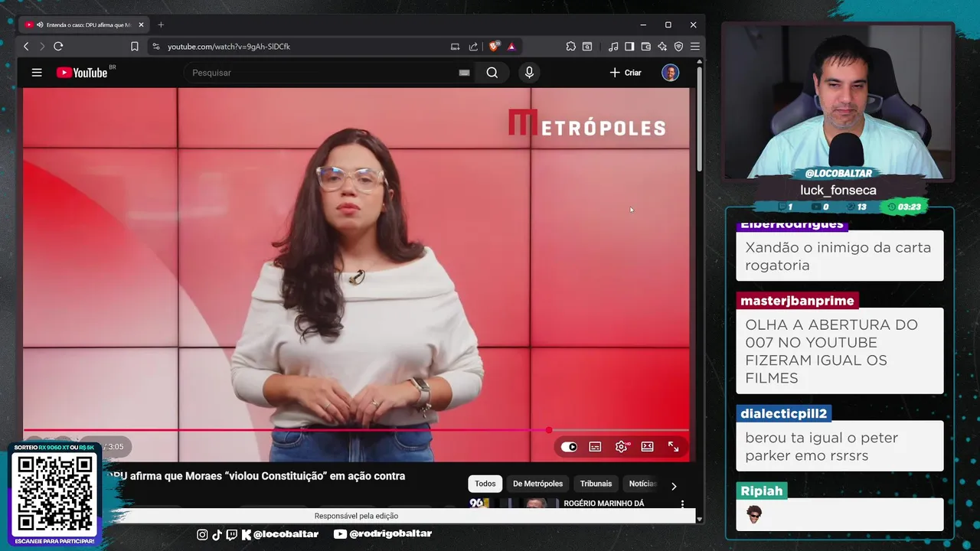The image size is (980, 551).
Task: Start voice search with microphone icon
Action: pyautogui.click(x=529, y=73)
